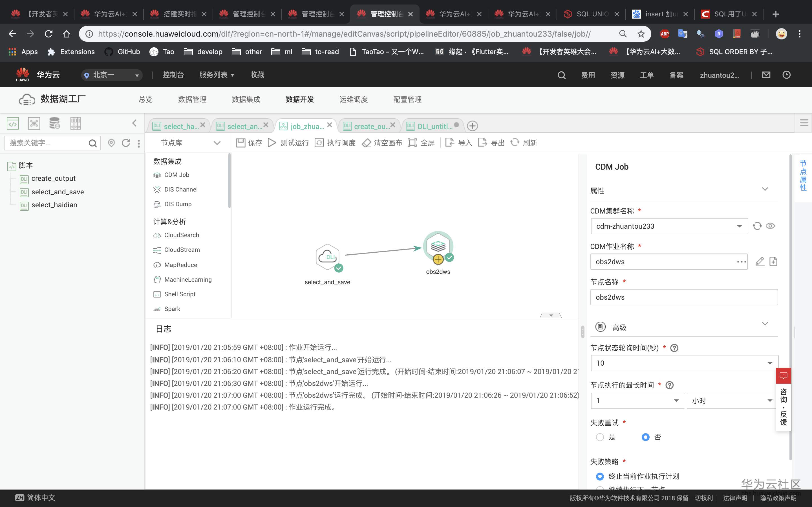Click the 法律声明 footer link
Screen dimensions: 812x507
pos(735,498)
